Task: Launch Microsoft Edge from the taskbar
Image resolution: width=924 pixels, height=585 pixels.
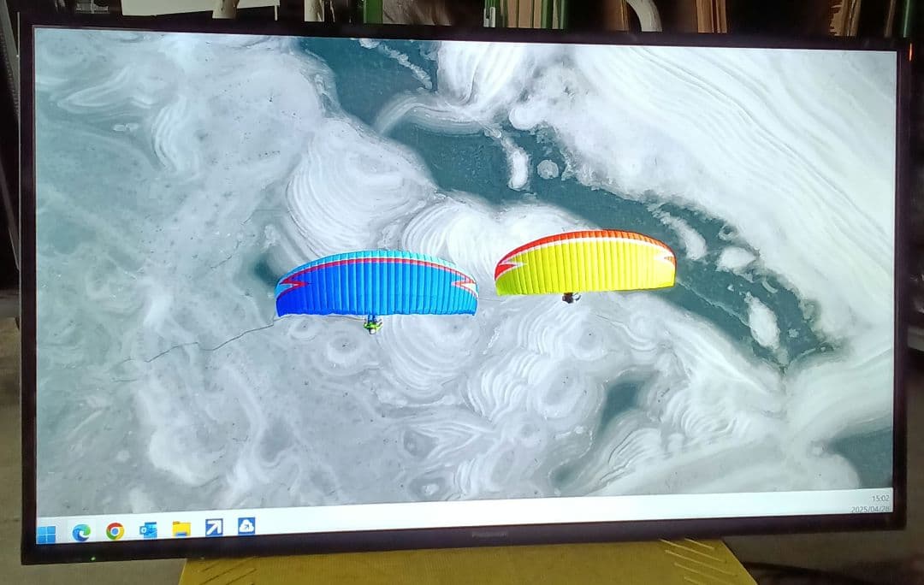Action: pos(81,529)
